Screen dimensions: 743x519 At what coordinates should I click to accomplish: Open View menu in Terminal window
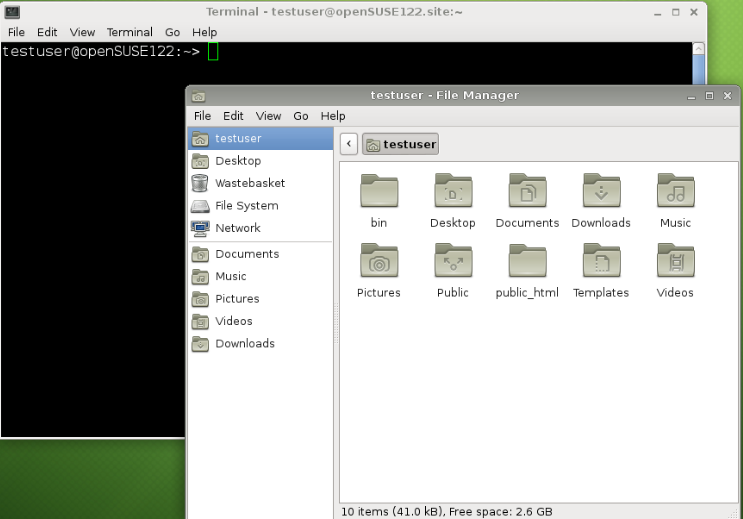[x=82, y=32]
